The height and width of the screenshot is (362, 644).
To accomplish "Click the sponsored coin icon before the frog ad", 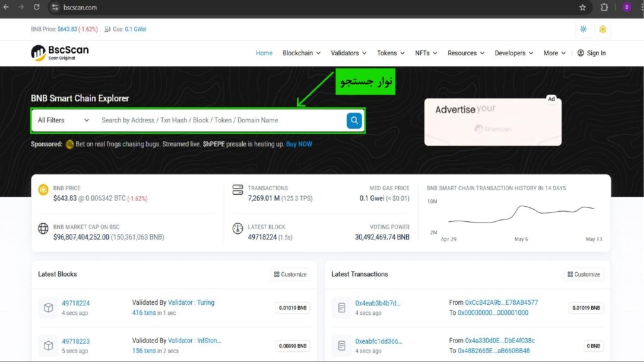I will tap(69, 144).
